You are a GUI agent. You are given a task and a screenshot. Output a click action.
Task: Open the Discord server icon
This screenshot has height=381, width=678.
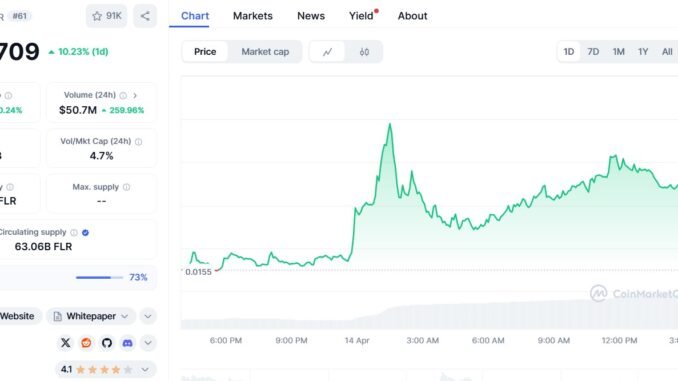(128, 343)
